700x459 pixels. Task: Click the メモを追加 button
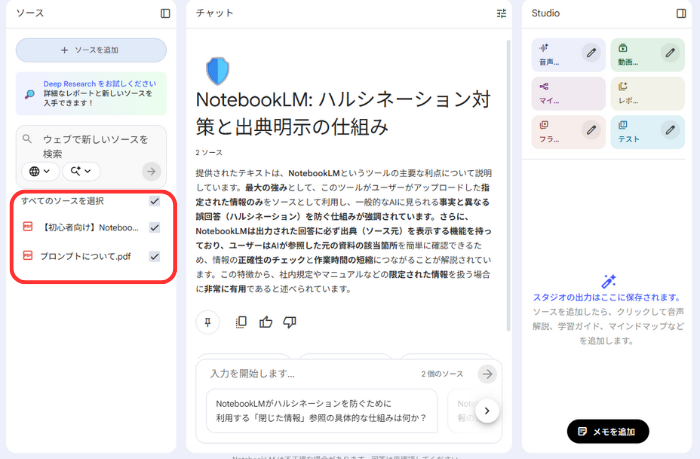point(608,431)
